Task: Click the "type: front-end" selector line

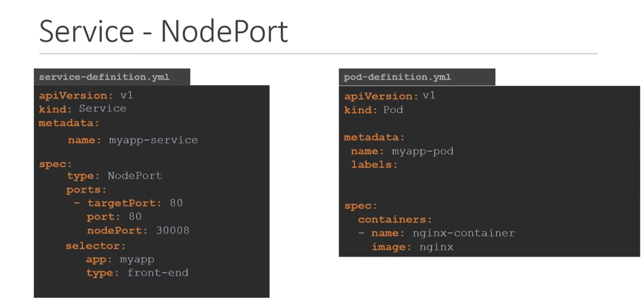Action: tap(137, 273)
